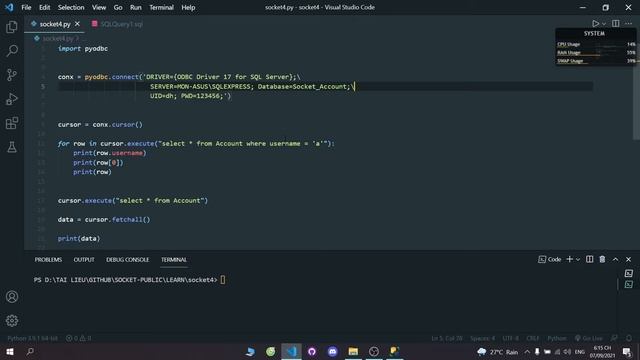Open the Help menu
The image size is (640, 360).
(188, 7)
